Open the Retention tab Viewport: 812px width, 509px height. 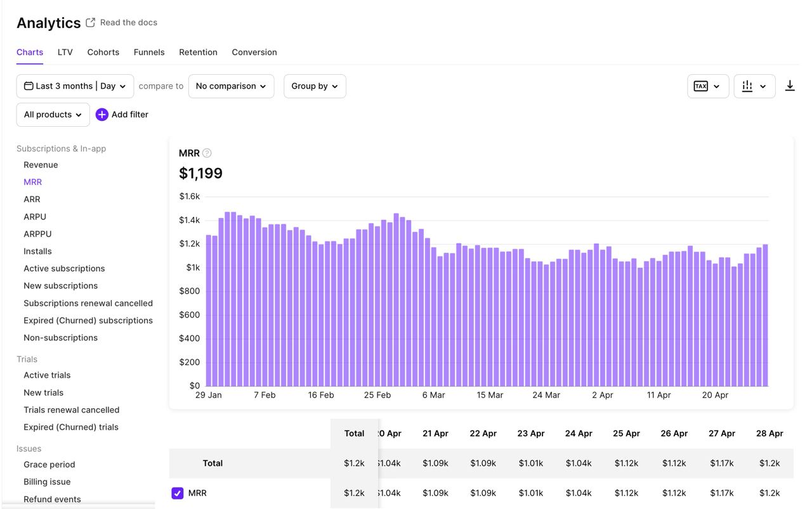tap(198, 52)
